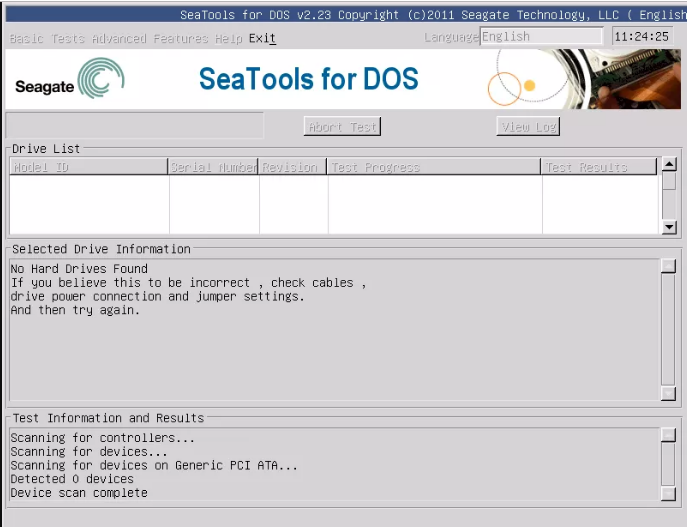Click the Test Results column header

tap(599, 168)
